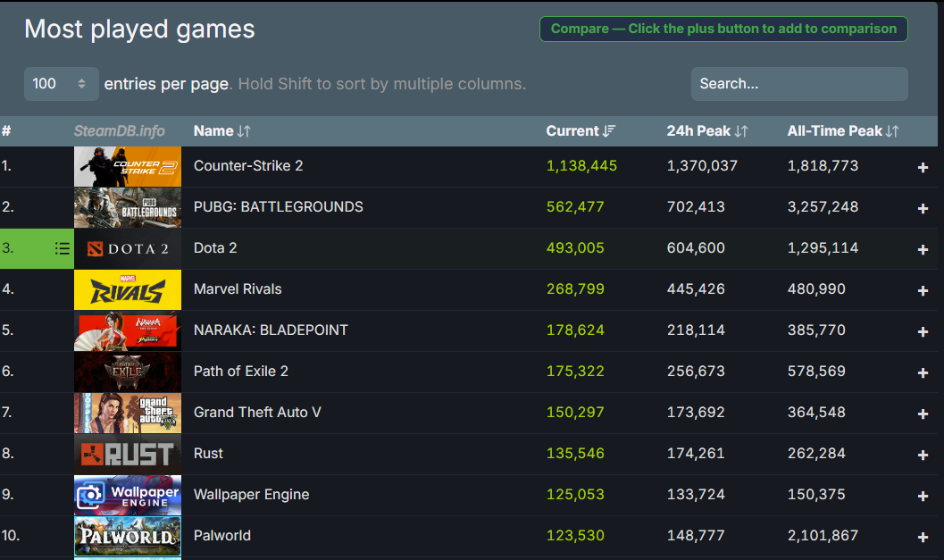Open the Wallpaper Engine name link
The image size is (944, 560).
point(251,495)
